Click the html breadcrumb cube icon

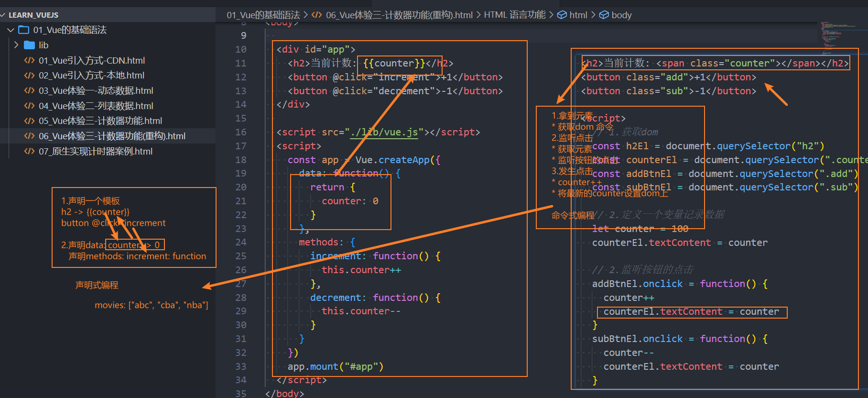[x=562, y=15]
